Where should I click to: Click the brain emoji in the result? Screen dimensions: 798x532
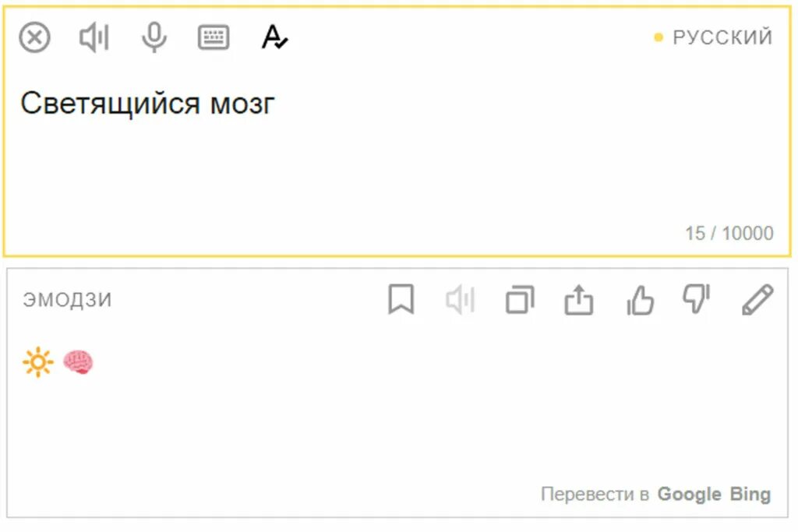(x=78, y=362)
